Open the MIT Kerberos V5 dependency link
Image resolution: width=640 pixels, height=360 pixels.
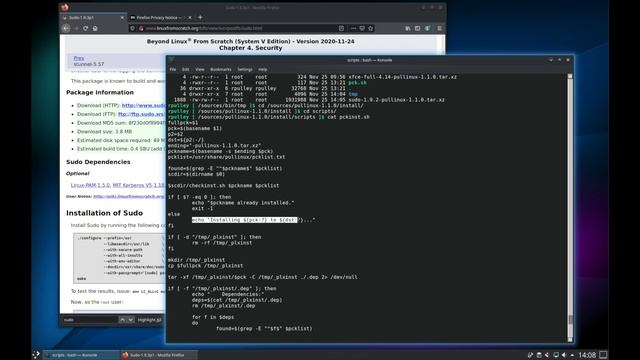point(139,185)
